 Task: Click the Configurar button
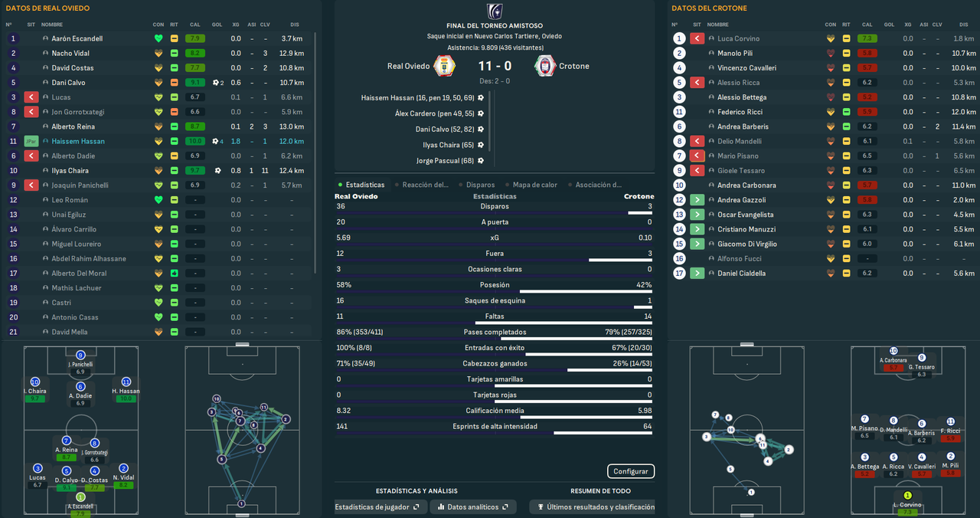pos(631,471)
